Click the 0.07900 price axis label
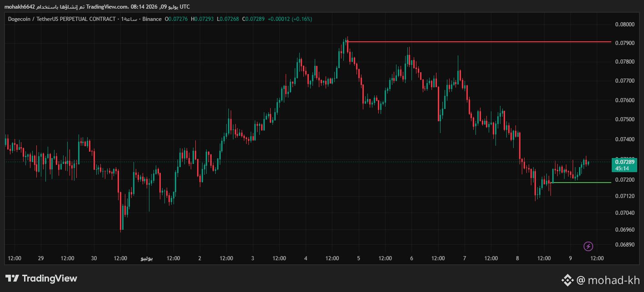The image size is (644, 292). (624, 43)
